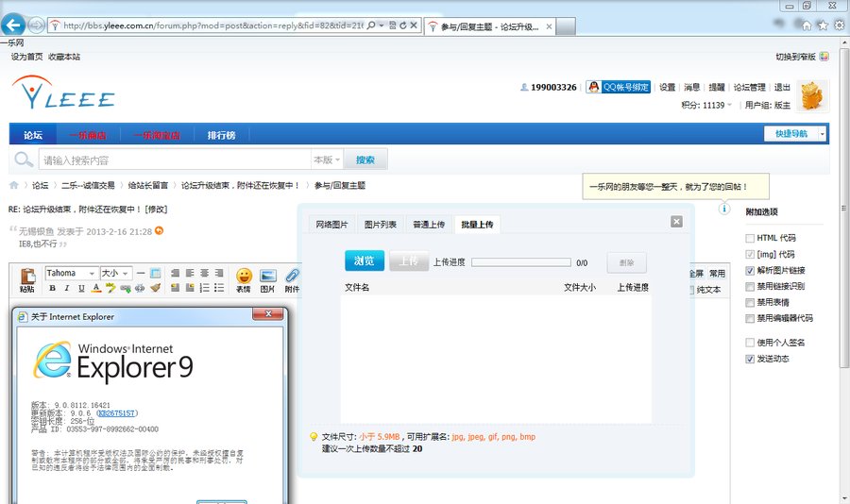Toggle the 解析图片链接 checkbox

pos(750,270)
